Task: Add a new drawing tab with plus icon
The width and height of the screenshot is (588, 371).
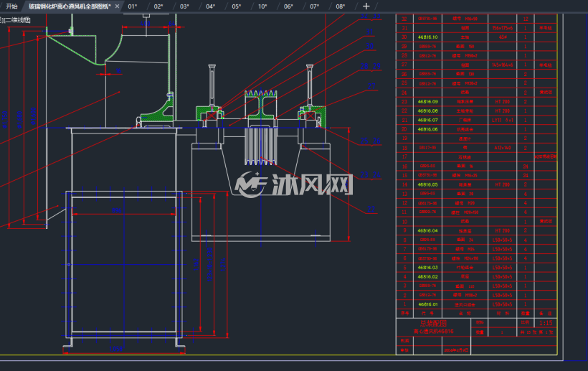Action: click(366, 6)
